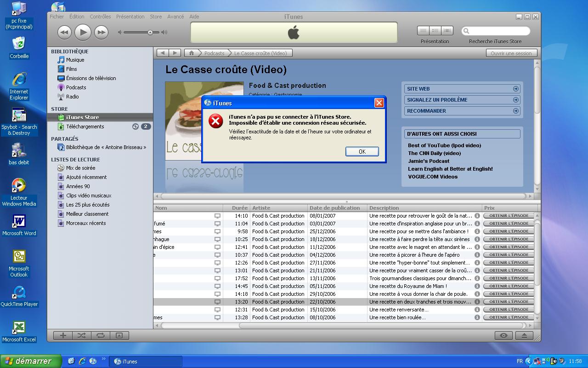Open The CNN Daily (video) link
Viewport: 588px width, 368px height.
click(435, 153)
